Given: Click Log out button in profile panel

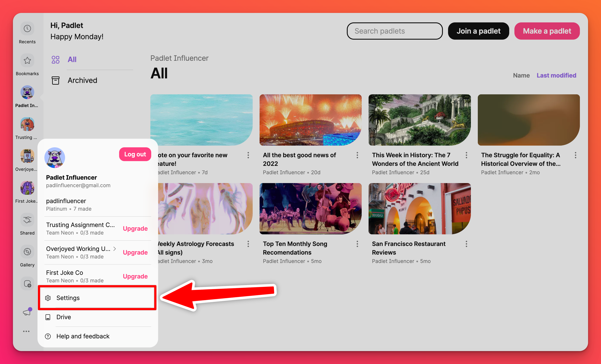Looking at the screenshot, I should click(135, 154).
